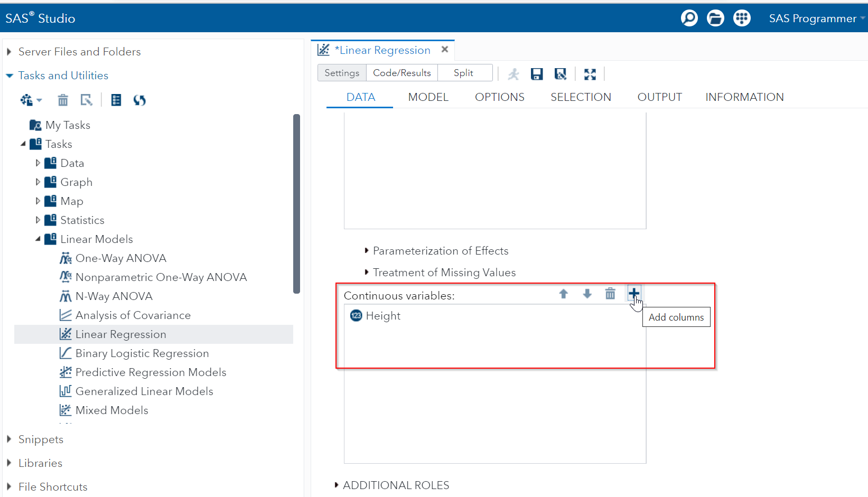This screenshot has height=497, width=868.
Task: Open the OUTPUT tab
Action: (659, 97)
